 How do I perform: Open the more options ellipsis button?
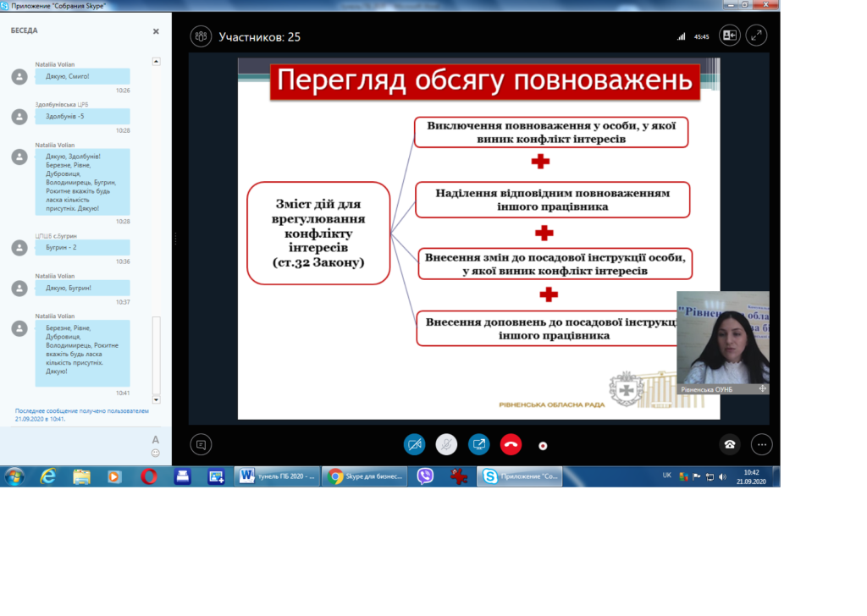coord(762,444)
